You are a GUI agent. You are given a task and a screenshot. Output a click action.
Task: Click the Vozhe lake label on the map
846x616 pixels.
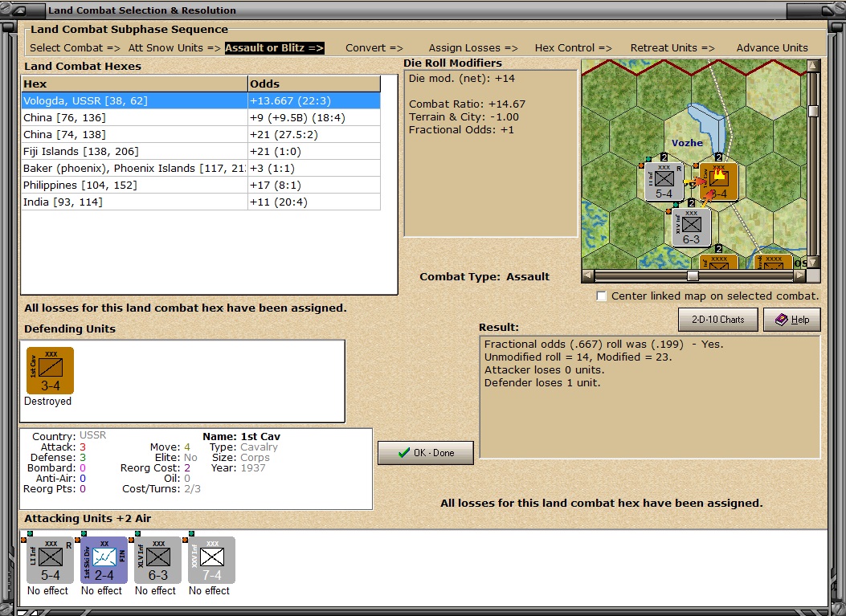coord(687,143)
